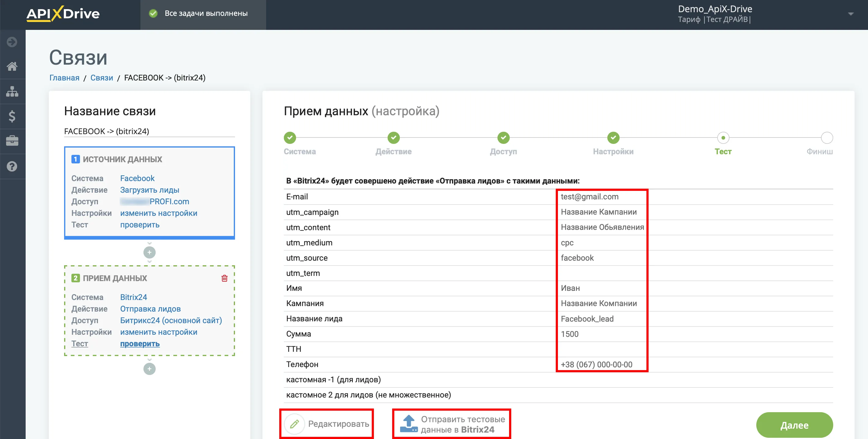
Task: Click the cpc value
Action: click(x=567, y=242)
